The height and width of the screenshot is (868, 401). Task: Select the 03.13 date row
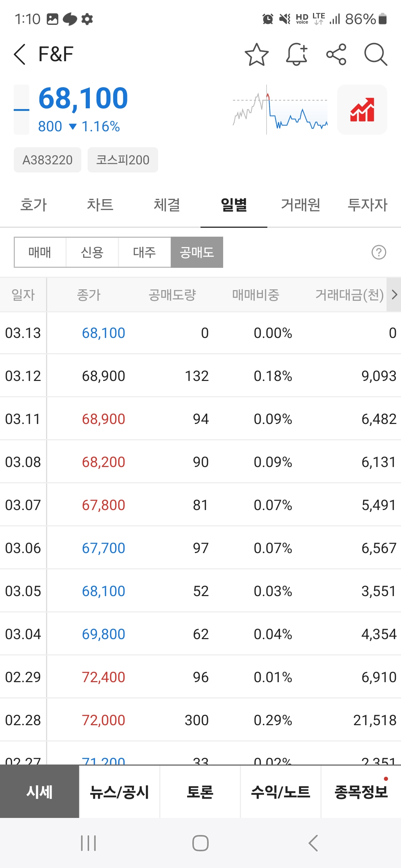(200, 333)
